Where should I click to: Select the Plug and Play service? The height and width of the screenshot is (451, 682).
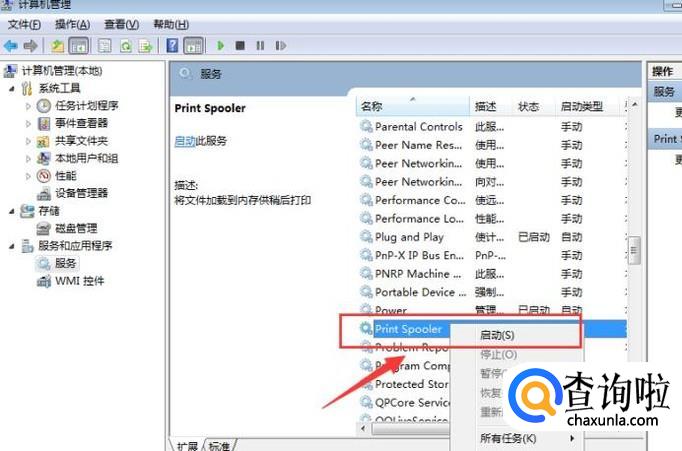pos(491,237)
